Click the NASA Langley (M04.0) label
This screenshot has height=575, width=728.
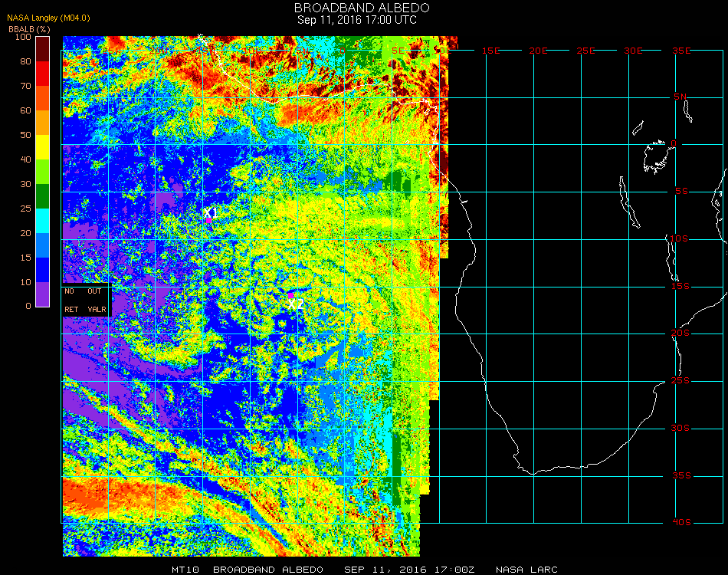coord(48,18)
